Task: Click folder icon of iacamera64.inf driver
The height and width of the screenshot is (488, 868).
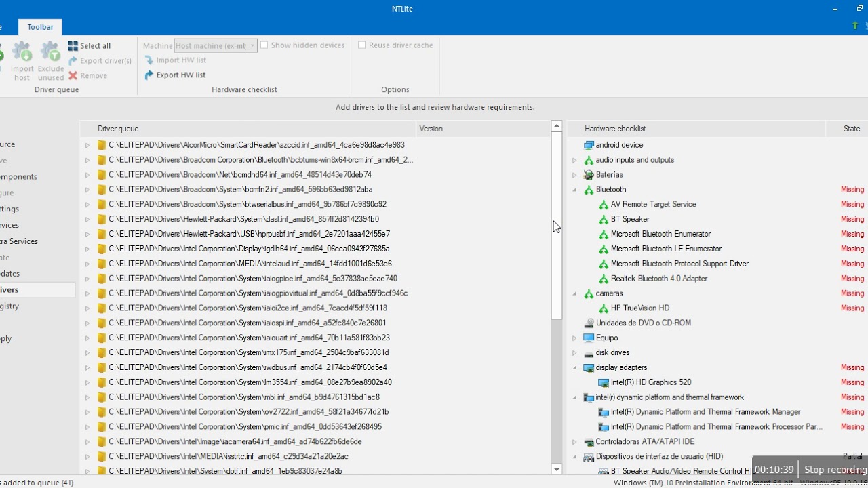Action: coord(102,441)
